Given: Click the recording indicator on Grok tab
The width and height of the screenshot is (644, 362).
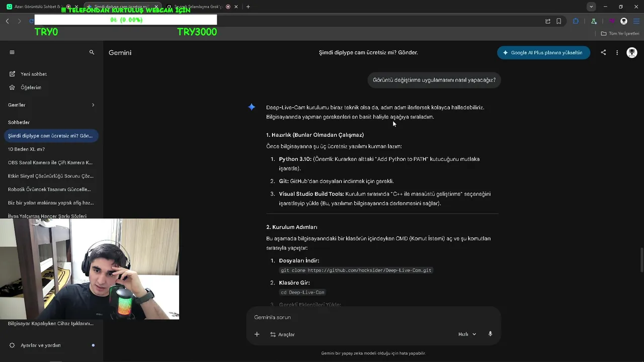Looking at the screenshot, I should point(228,7).
